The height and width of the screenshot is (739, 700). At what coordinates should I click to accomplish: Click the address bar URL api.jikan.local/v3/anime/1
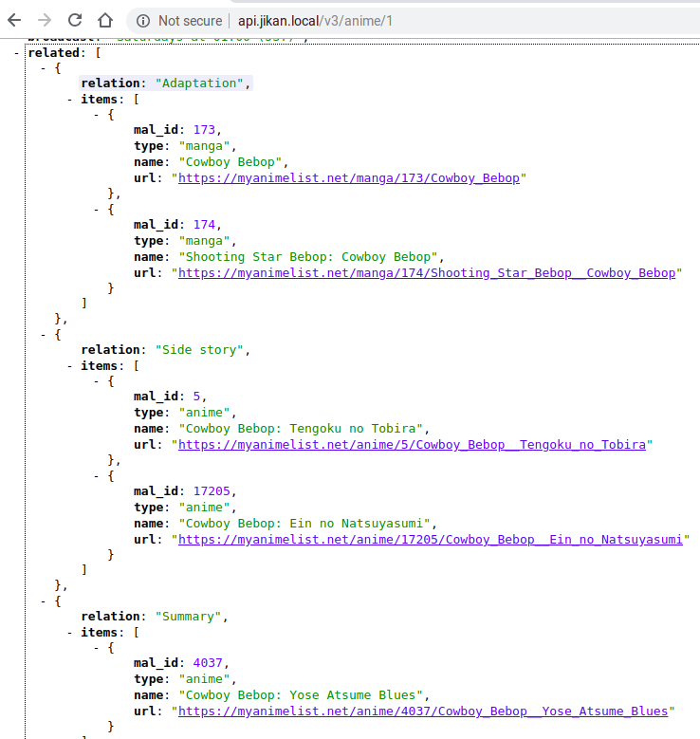(315, 21)
